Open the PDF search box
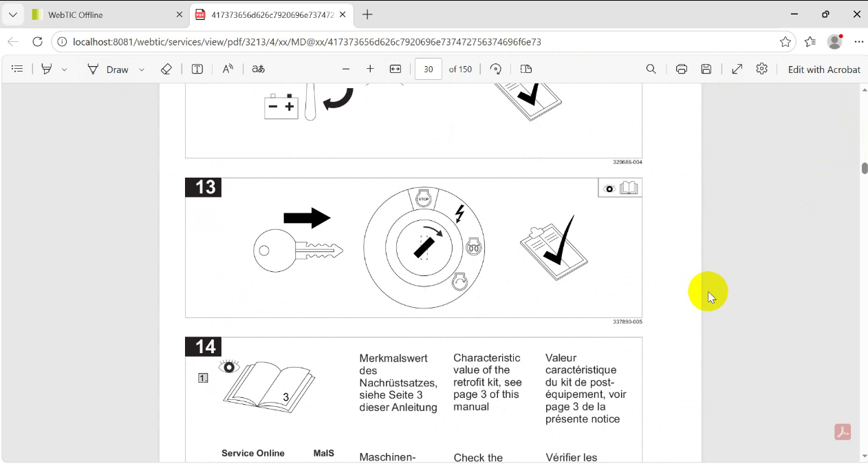The image size is (868, 464). 651,69
